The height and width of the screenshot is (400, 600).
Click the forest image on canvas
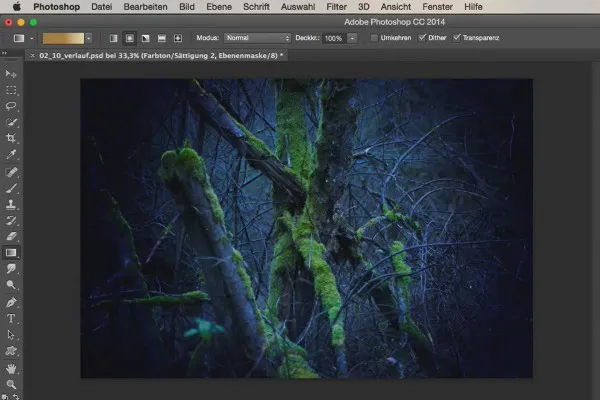point(306,228)
